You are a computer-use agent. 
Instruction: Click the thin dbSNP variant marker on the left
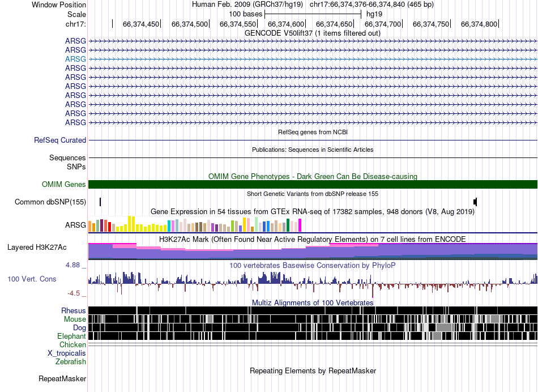tap(100, 202)
